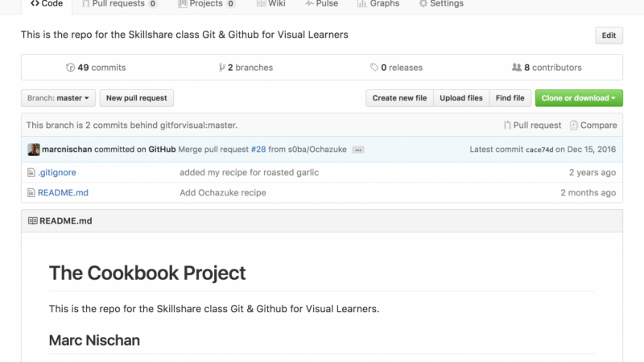Open the repository Settings tab
This screenshot has height=362, width=644.
point(441,4)
